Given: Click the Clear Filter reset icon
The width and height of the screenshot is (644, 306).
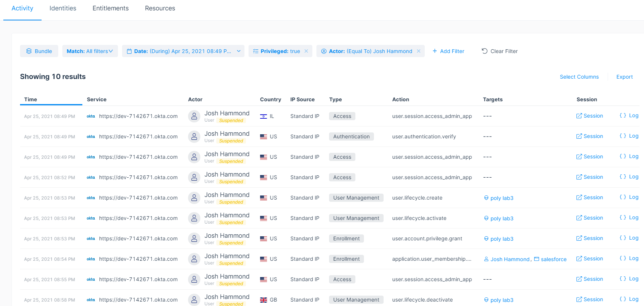Looking at the screenshot, I should coord(484,51).
